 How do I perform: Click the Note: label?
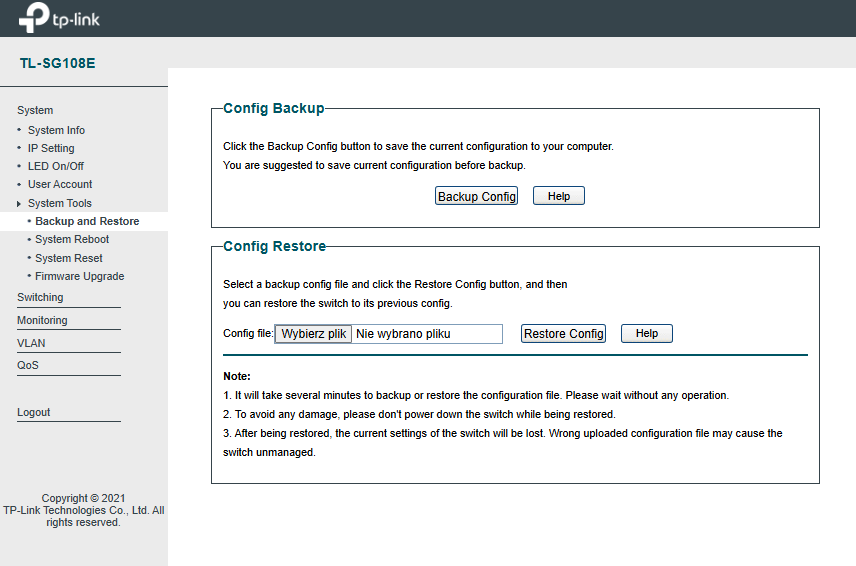pyautogui.click(x=237, y=377)
